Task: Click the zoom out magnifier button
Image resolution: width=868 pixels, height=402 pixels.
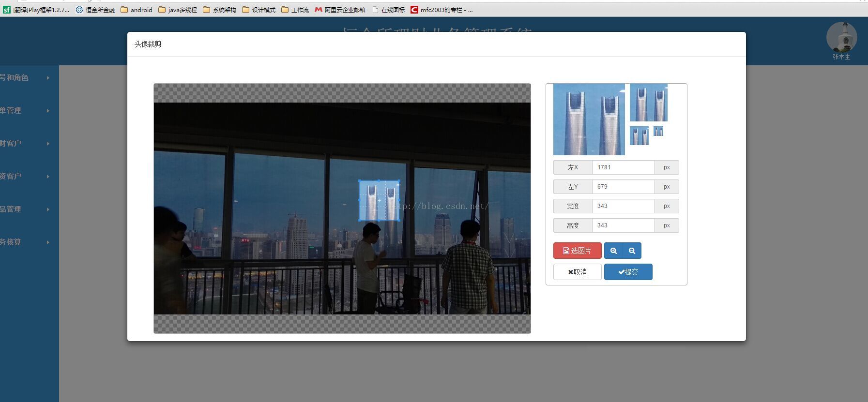Action: [632, 251]
